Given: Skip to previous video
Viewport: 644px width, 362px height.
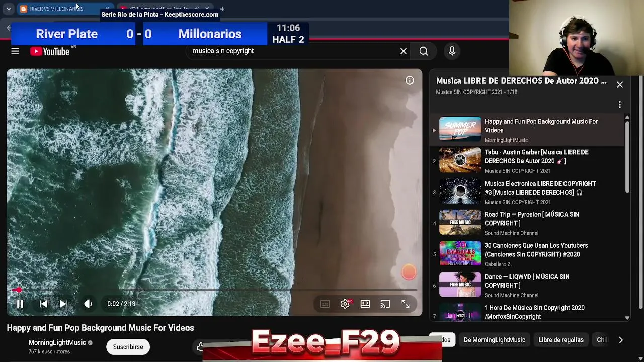Looking at the screenshot, I should pos(44,304).
